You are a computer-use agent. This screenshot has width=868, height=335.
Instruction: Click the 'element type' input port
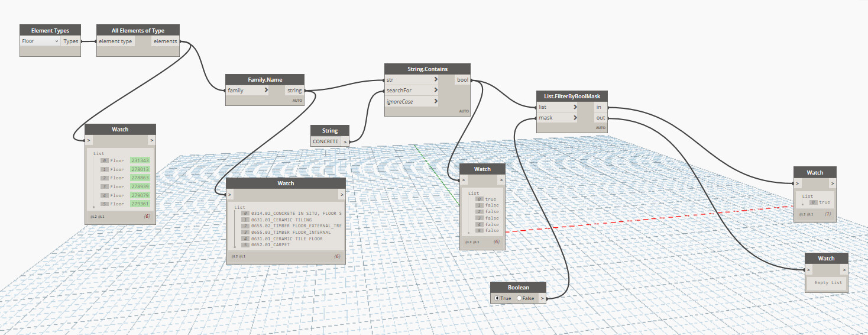tap(116, 41)
